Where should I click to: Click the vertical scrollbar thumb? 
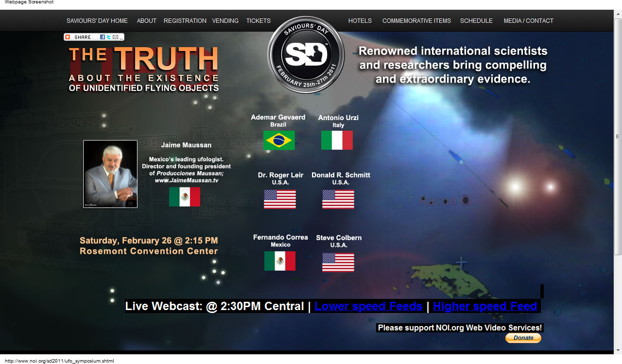tap(618, 136)
